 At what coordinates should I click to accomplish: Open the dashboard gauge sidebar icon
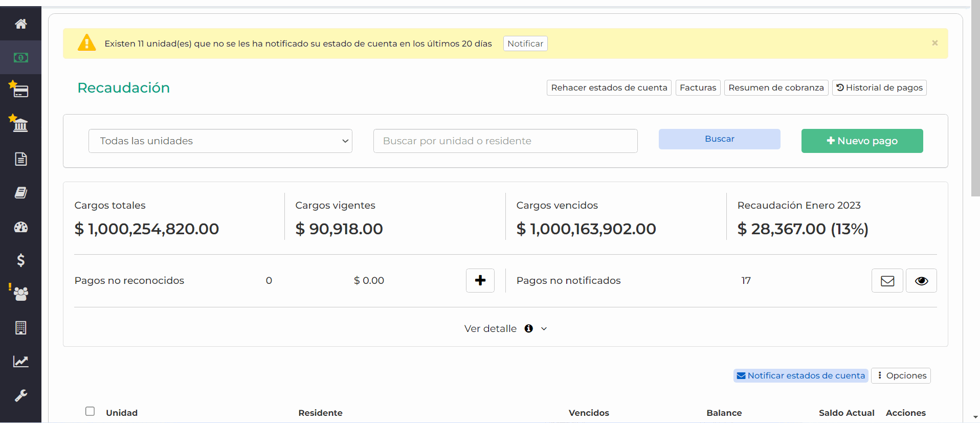tap(20, 227)
